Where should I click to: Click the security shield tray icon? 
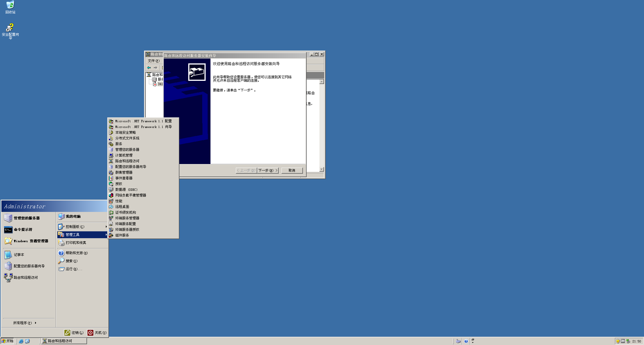(x=618, y=341)
